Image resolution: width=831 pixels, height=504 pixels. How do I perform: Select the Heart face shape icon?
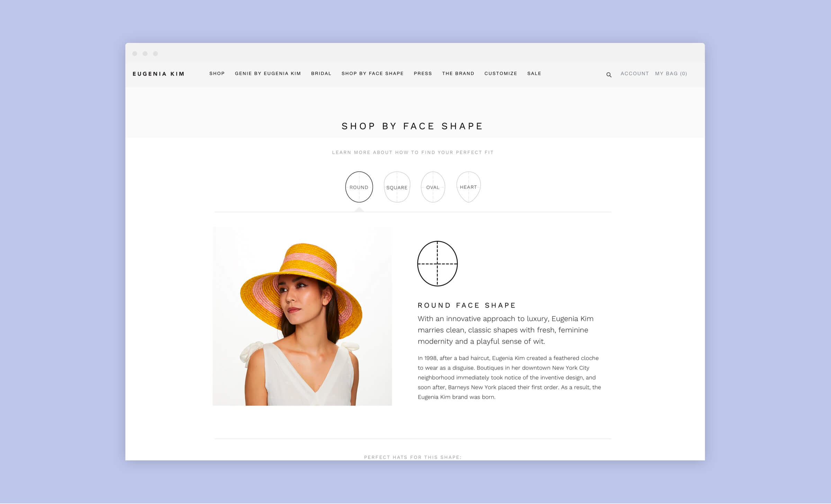468,187
